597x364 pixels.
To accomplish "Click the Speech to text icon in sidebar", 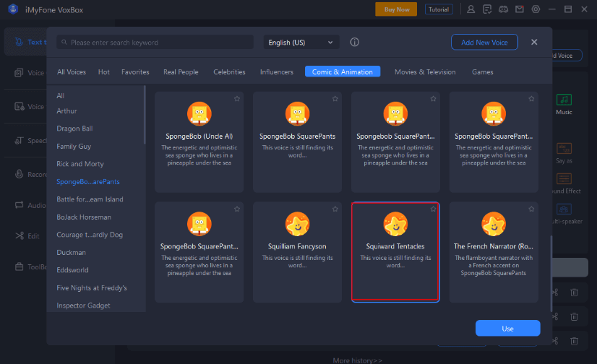I will (x=19, y=141).
